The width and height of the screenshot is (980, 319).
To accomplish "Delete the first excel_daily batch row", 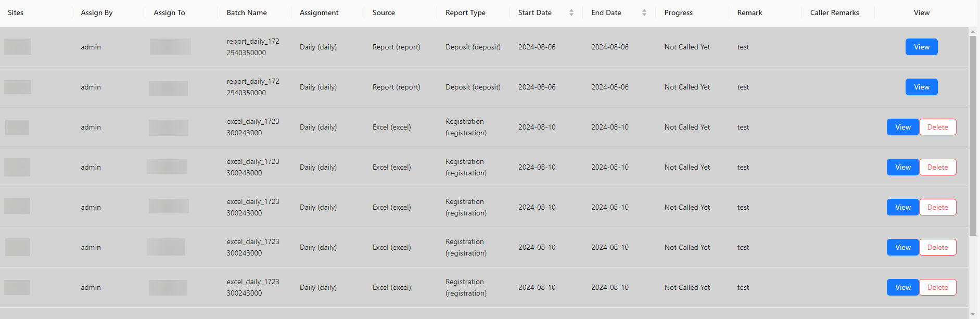I will click(937, 126).
